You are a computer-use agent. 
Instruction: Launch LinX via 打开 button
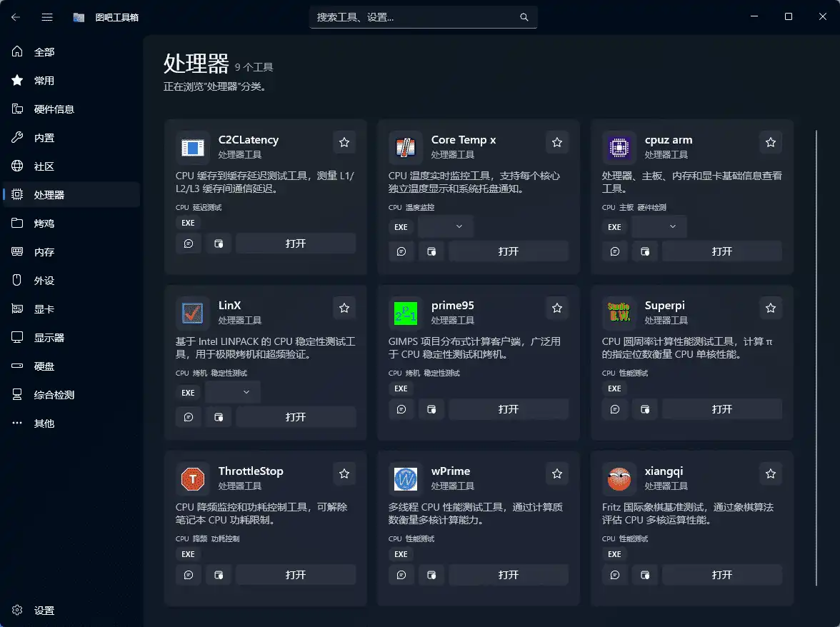296,416
